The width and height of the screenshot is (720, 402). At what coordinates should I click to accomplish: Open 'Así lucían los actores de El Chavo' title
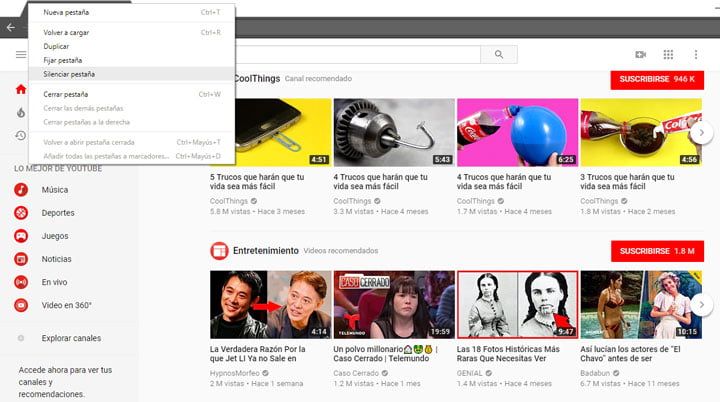coord(630,354)
